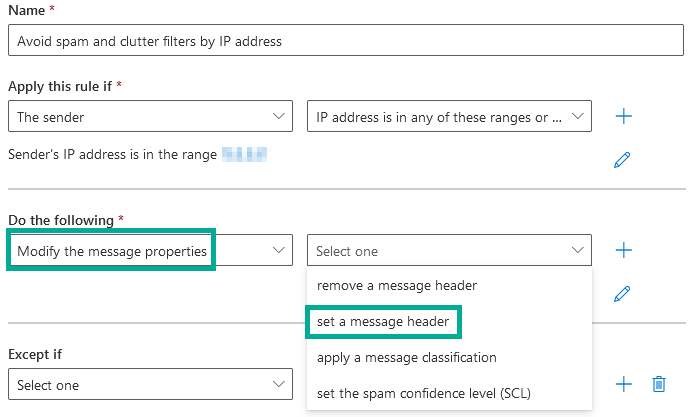
Task: Open the Except if Select one dropdown
Action: tap(150, 385)
